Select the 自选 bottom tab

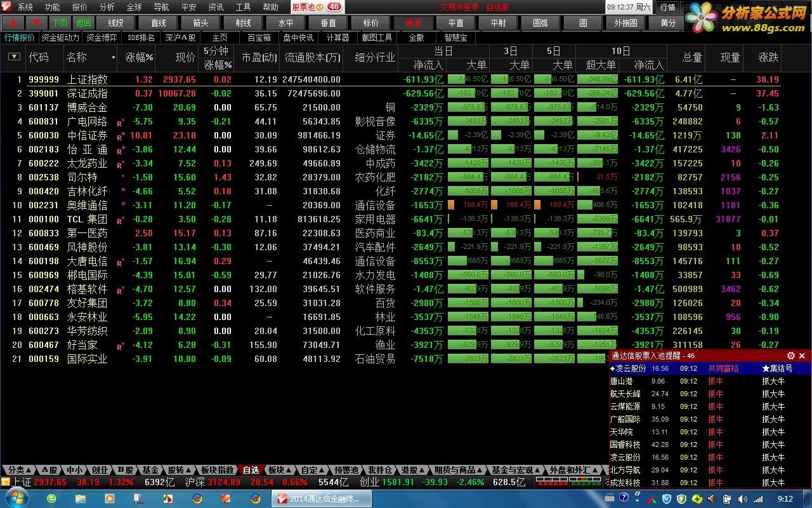tap(251, 470)
